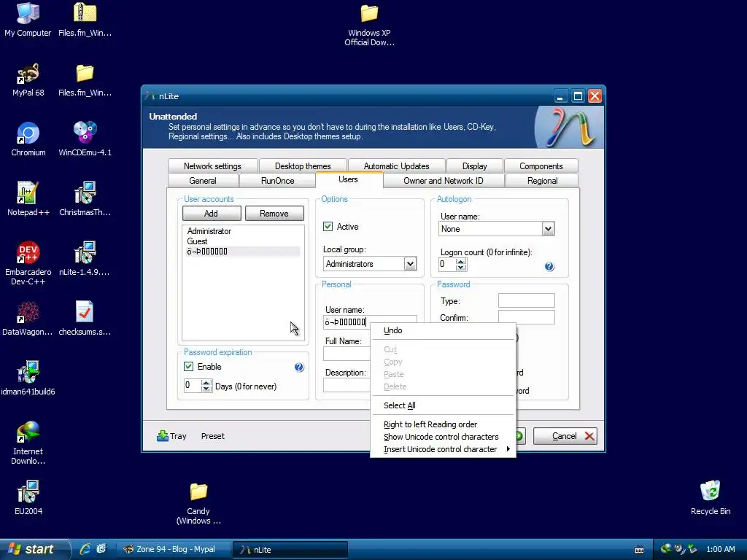
Task: Select the idman641build6 installer icon
Action: [x=28, y=378]
